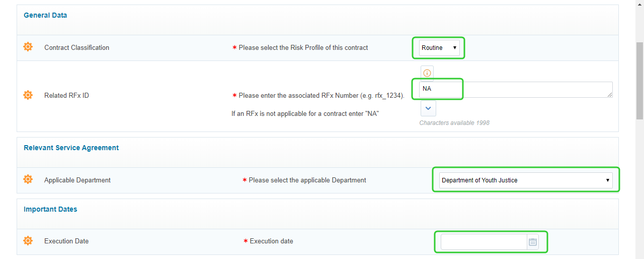Click gear icon beside Applicable Department
The image size is (644, 259).
pyautogui.click(x=28, y=179)
